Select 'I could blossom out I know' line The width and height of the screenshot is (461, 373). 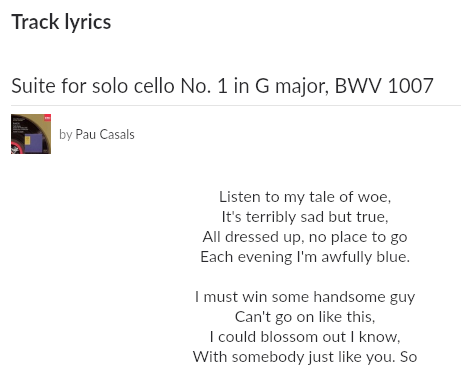point(305,337)
